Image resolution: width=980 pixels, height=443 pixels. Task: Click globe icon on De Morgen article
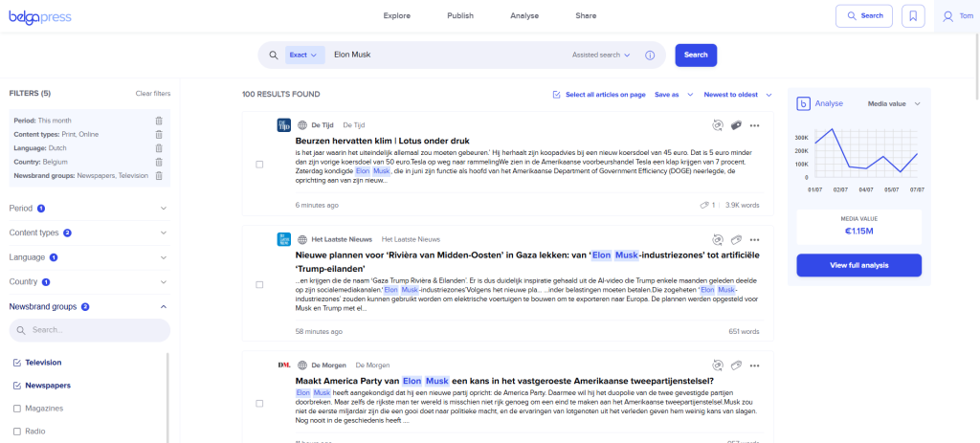click(302, 365)
